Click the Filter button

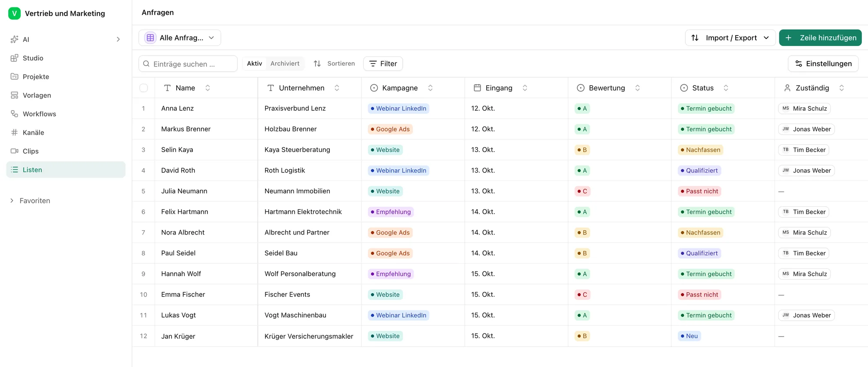coord(383,64)
